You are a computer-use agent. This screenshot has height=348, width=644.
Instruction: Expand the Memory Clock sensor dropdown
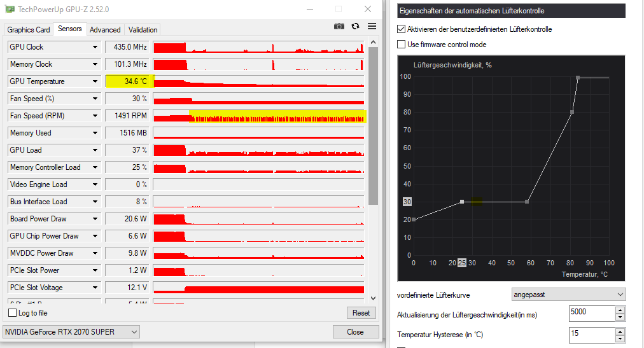[95, 64]
